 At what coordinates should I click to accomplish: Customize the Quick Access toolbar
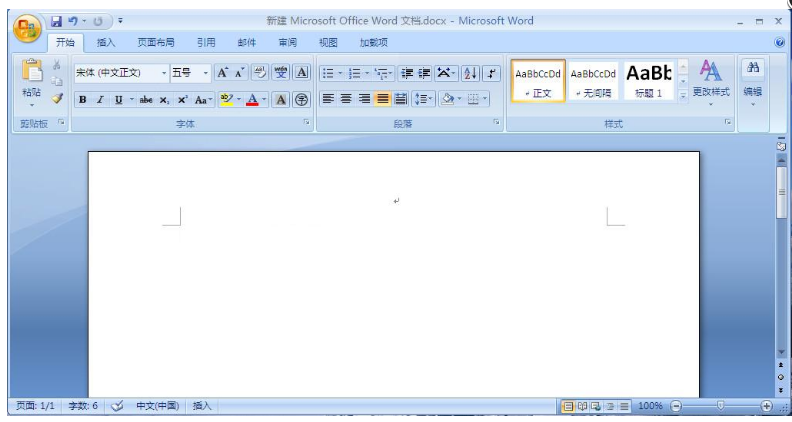[x=120, y=21]
